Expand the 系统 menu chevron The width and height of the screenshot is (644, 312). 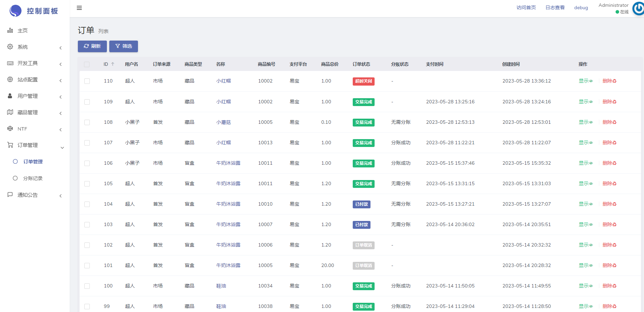[61, 48]
